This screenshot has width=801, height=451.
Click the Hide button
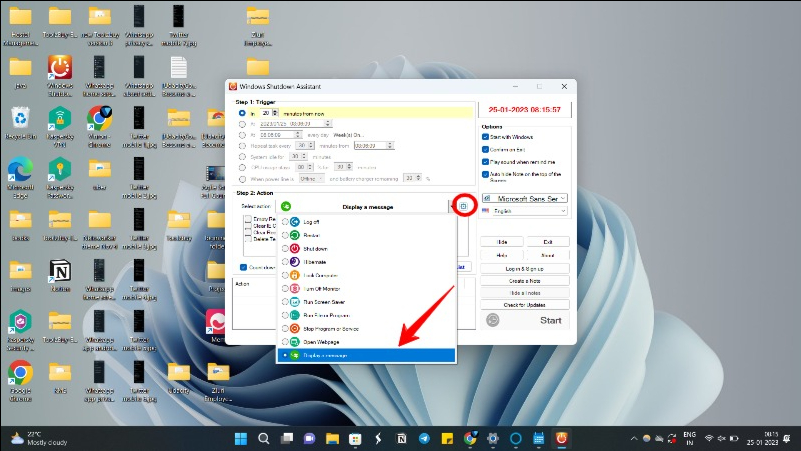[502, 242]
